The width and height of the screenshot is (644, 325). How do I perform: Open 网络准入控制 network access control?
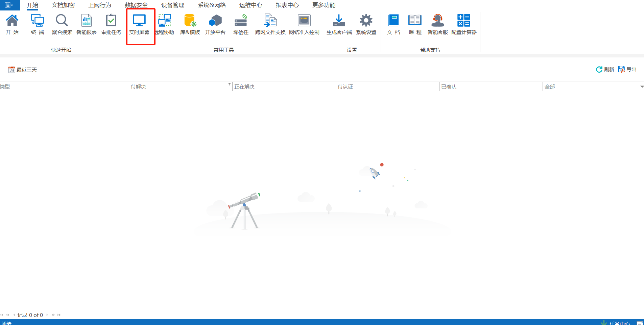coord(304,24)
